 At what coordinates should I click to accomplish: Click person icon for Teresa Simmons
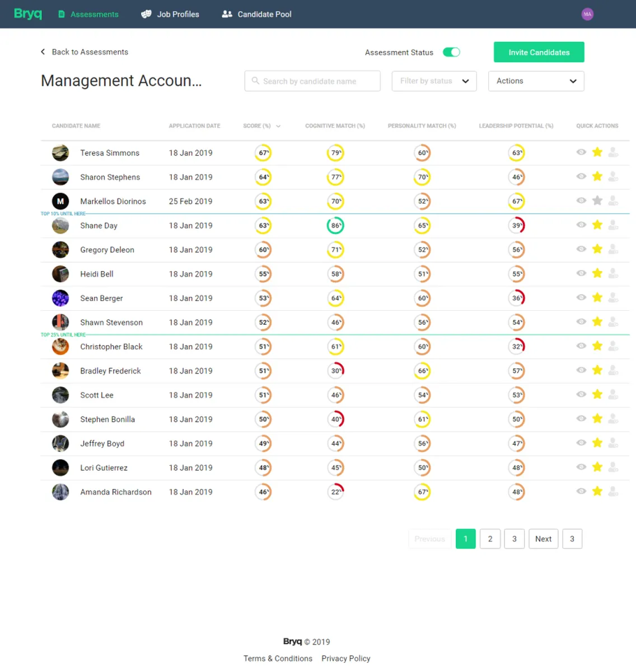click(x=614, y=152)
